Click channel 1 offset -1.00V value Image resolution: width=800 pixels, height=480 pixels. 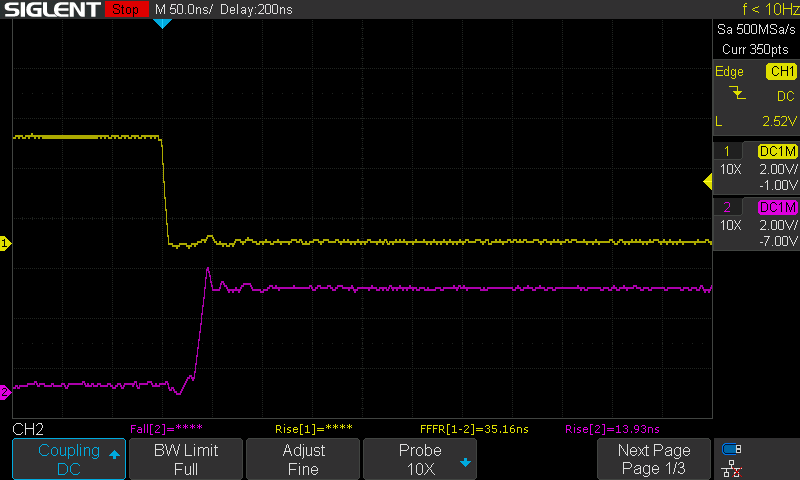(778, 185)
